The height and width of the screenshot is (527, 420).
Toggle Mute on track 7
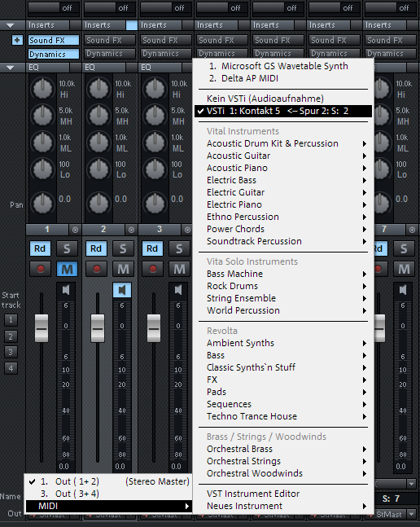(404, 269)
